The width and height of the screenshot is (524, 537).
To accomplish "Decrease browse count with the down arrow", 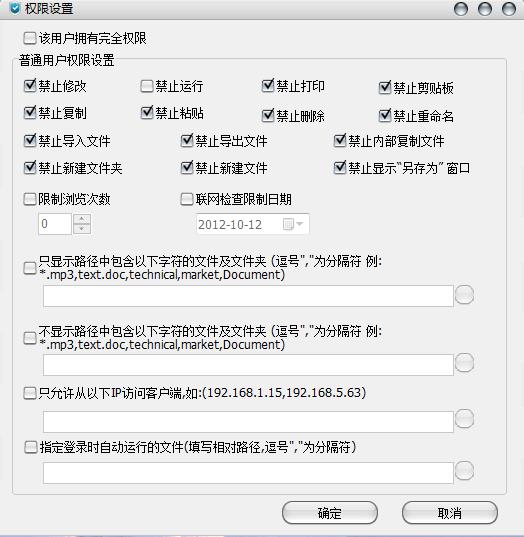I will pyautogui.click(x=82, y=229).
